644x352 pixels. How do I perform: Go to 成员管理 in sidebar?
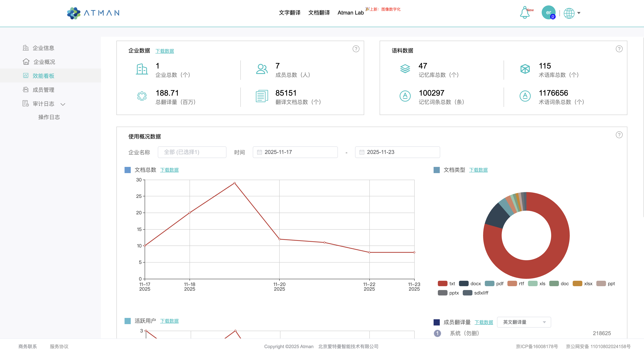click(43, 90)
